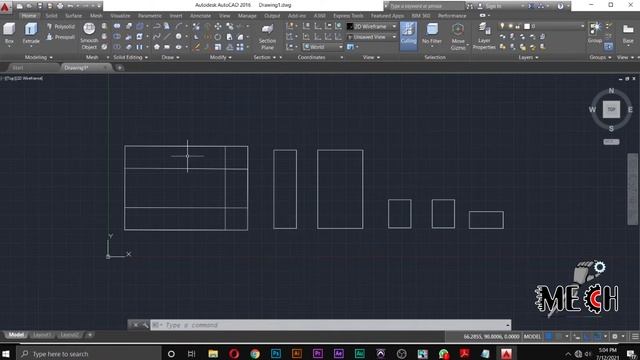Open Layer Properties manager

[484, 36]
